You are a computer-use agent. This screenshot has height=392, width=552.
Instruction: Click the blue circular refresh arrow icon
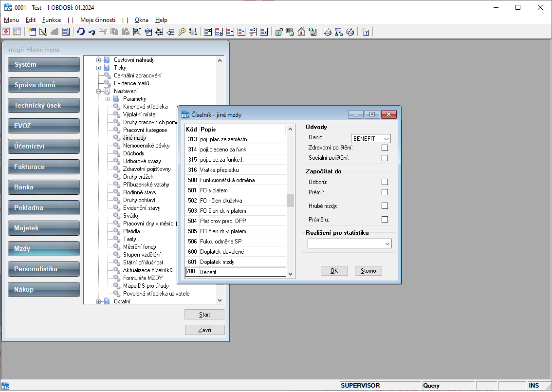pos(81,32)
